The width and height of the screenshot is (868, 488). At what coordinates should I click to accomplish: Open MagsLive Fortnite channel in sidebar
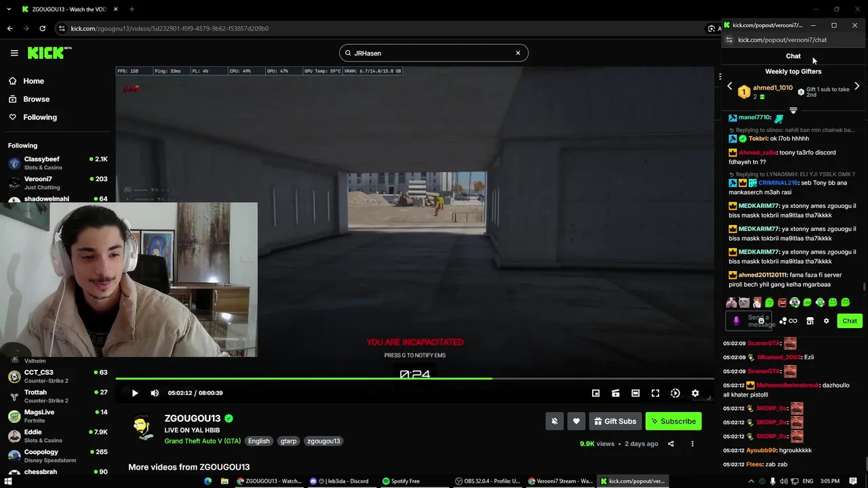point(58,415)
